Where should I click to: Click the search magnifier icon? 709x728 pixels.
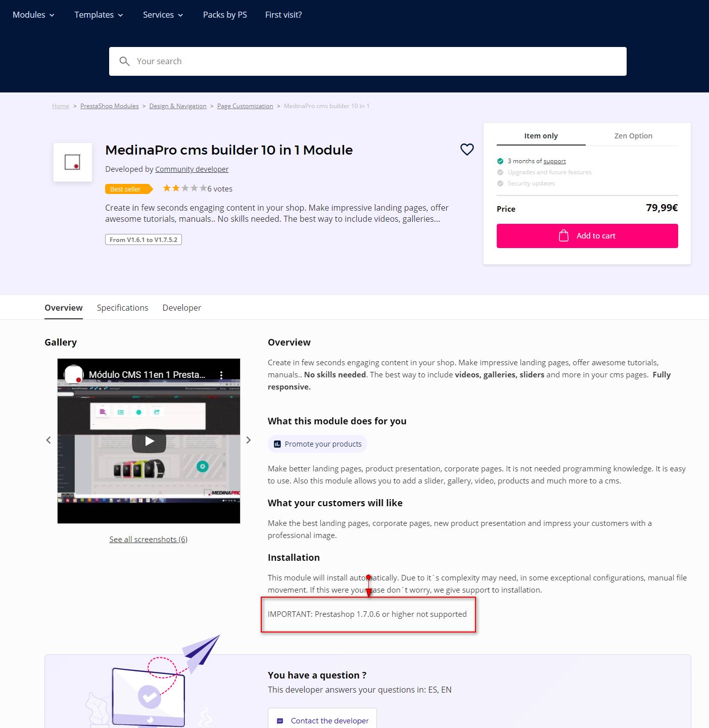coord(124,61)
